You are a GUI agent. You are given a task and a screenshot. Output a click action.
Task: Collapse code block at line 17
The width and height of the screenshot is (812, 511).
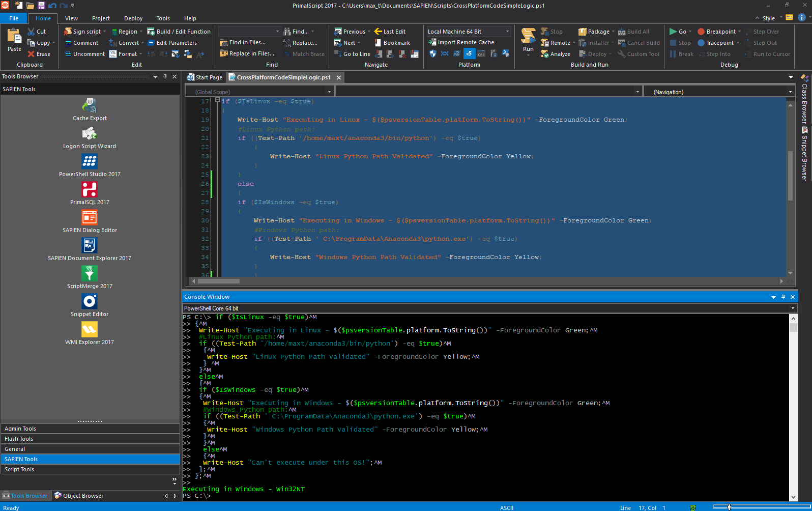click(x=217, y=100)
